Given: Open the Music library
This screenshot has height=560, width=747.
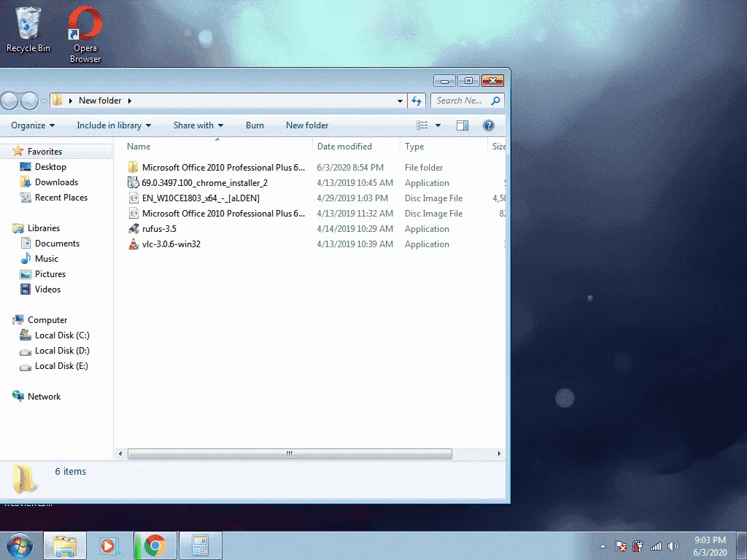Looking at the screenshot, I should pos(46,259).
